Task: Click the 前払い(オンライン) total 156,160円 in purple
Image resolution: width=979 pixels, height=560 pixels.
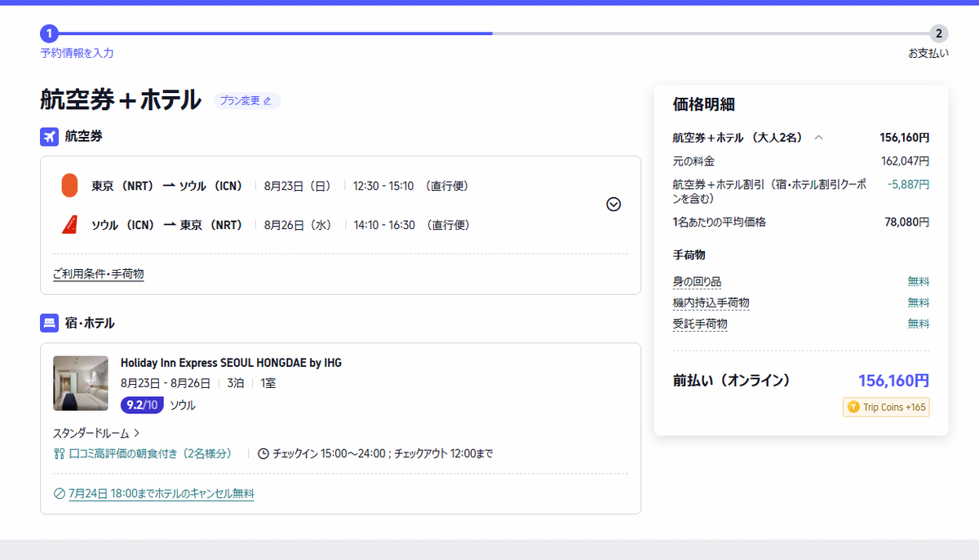Action: point(893,381)
